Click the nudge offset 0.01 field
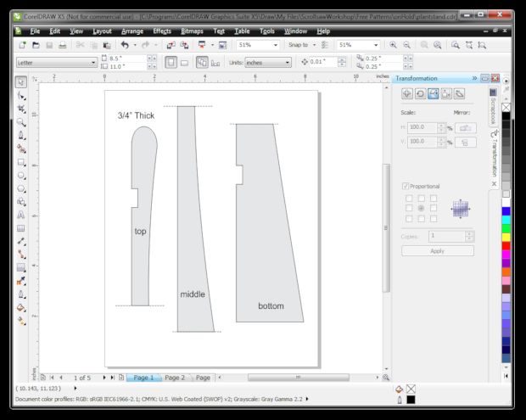 (x=322, y=62)
